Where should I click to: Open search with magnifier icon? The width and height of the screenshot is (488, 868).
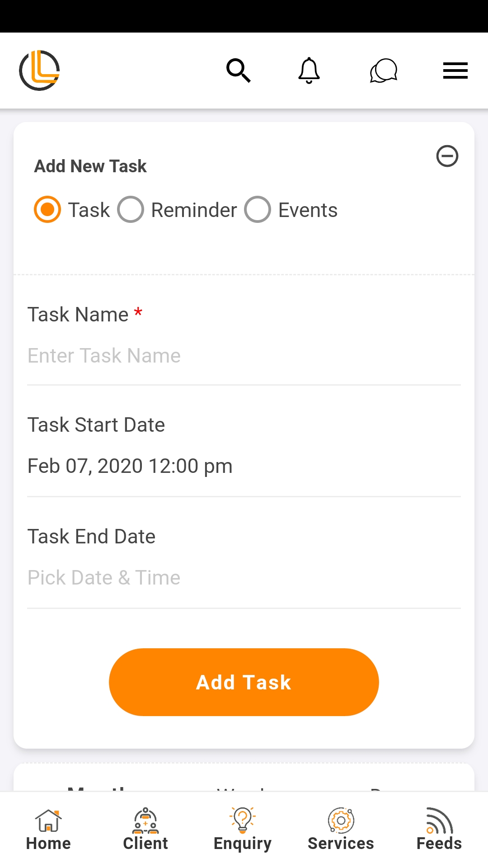238,71
